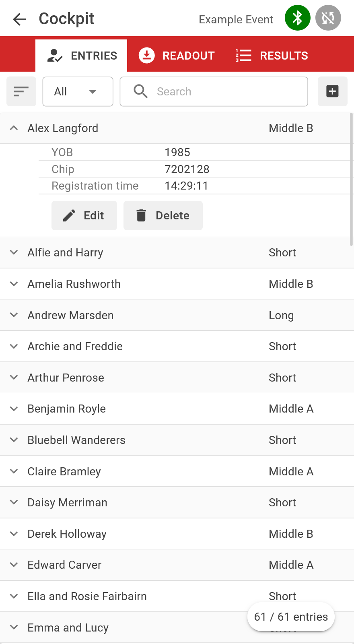Expand the Andrew Marsden entry
The width and height of the screenshot is (354, 644).
click(x=14, y=315)
